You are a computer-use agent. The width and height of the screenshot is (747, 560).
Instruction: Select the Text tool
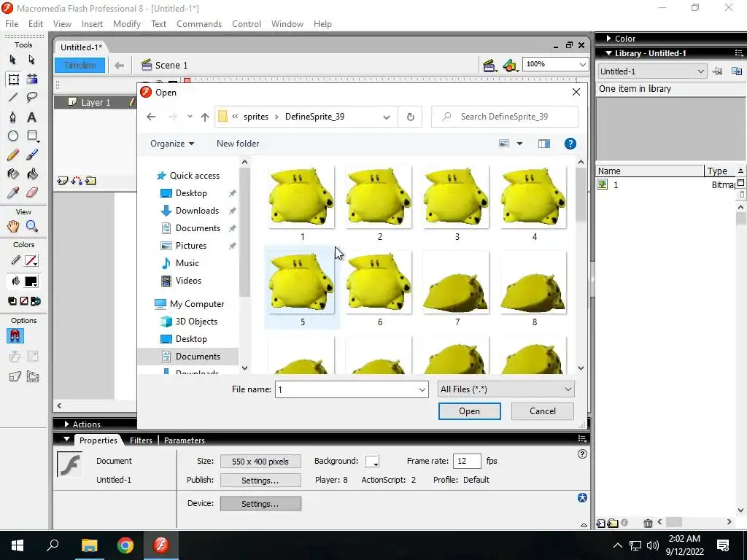[x=31, y=117]
